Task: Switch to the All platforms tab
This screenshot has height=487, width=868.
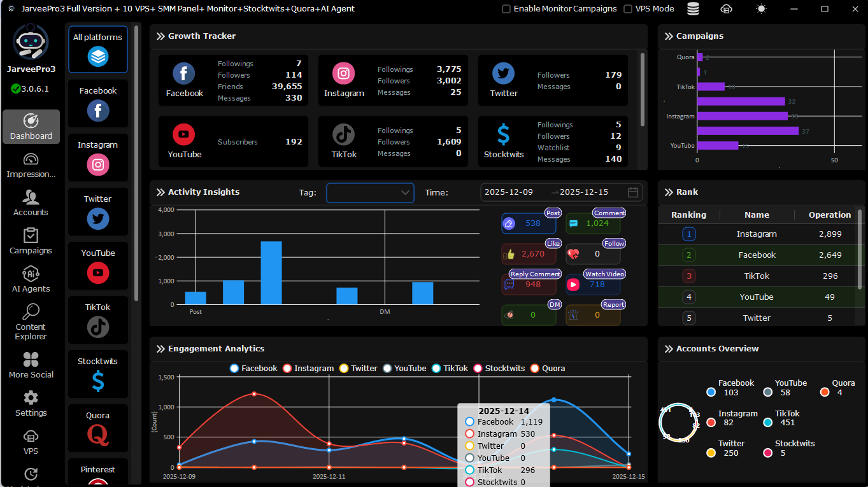Action: (x=98, y=50)
